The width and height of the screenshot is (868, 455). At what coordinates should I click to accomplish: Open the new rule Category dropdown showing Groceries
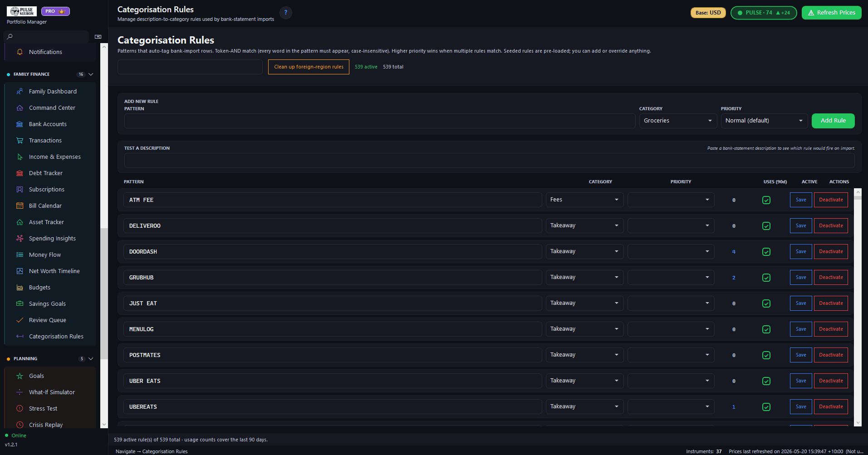point(678,121)
